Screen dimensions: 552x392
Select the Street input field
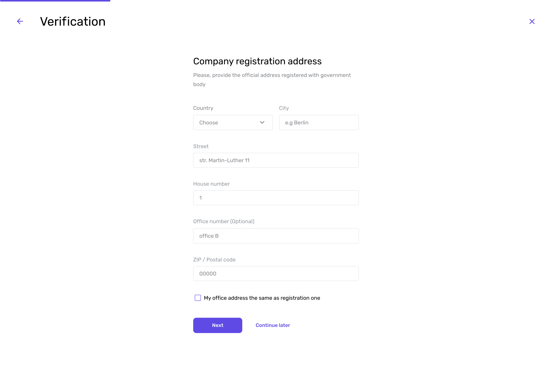coord(276,160)
